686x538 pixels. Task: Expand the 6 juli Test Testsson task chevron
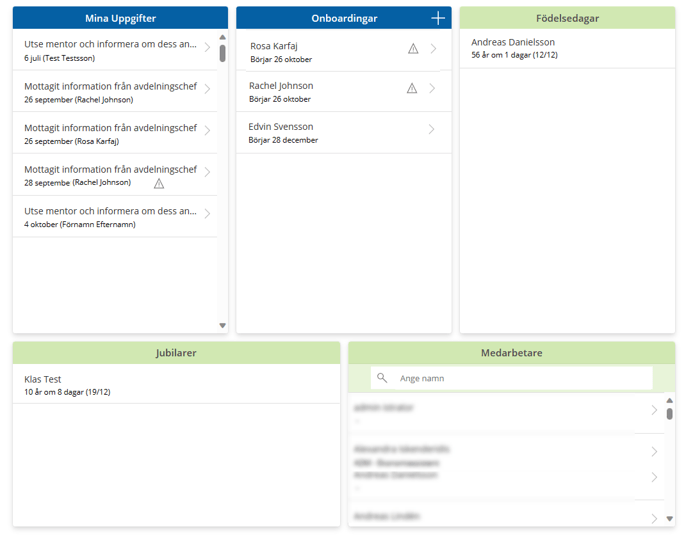pyautogui.click(x=207, y=47)
